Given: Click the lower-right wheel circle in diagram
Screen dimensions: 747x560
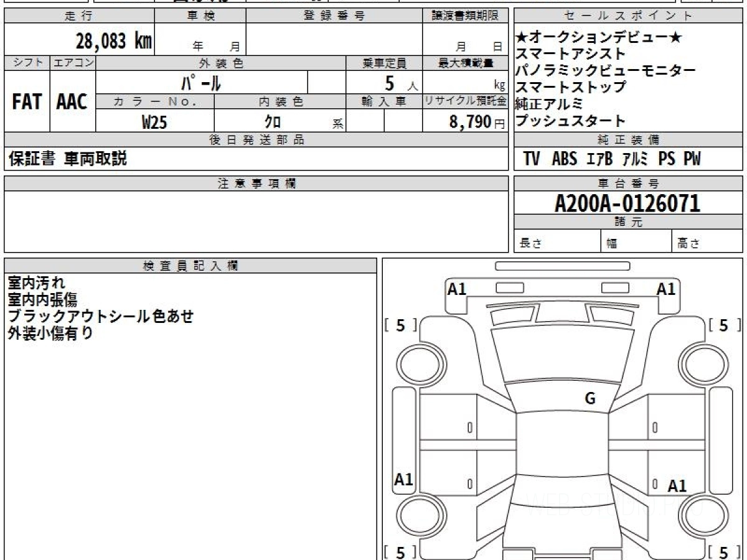Looking at the screenshot, I should point(704,516).
